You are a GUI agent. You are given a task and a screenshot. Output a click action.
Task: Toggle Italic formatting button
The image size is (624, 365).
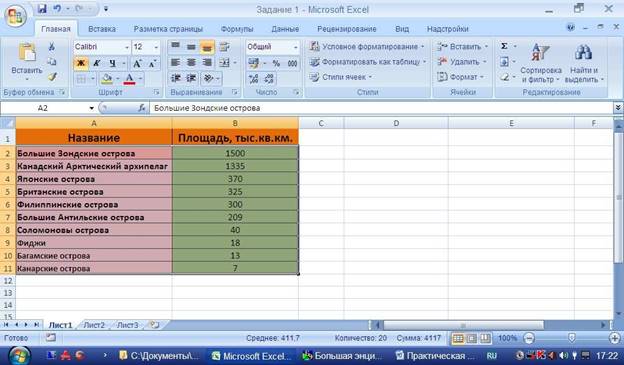(x=97, y=63)
